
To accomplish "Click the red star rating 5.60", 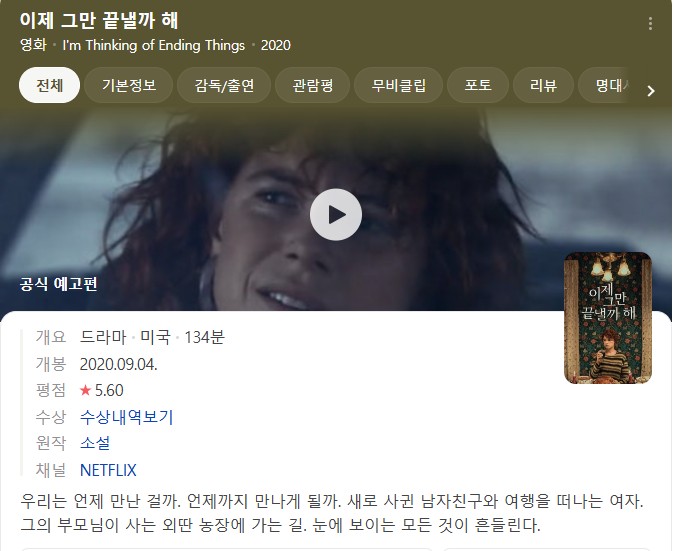I will pos(102,390).
